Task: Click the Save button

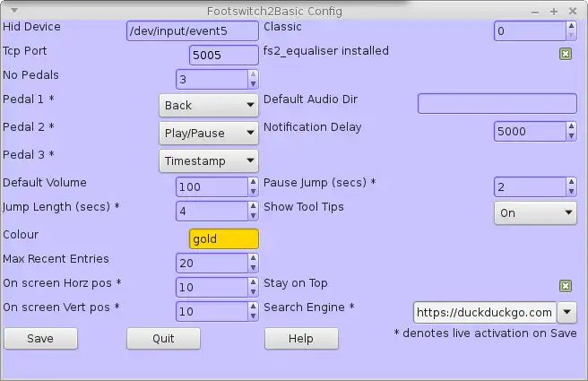Action: [40, 339]
